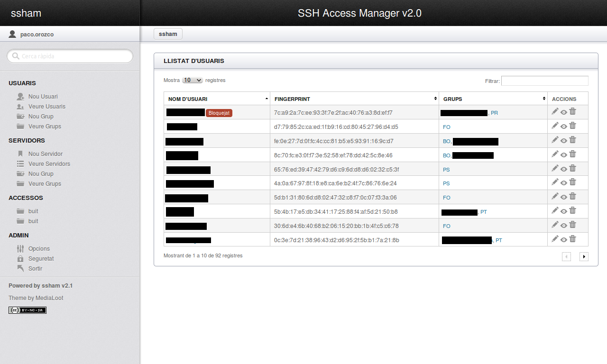This screenshot has height=364, width=607.
Task: Open Opcions in the ADMIN section
Action: tap(39, 248)
